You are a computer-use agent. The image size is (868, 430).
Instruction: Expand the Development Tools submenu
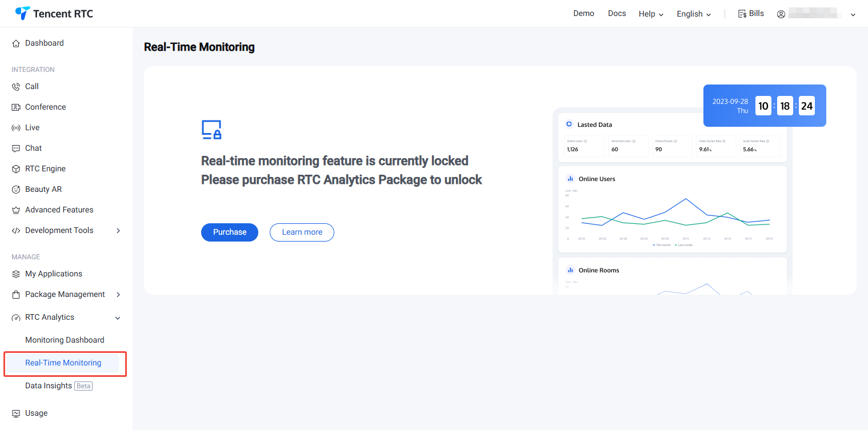(118, 231)
